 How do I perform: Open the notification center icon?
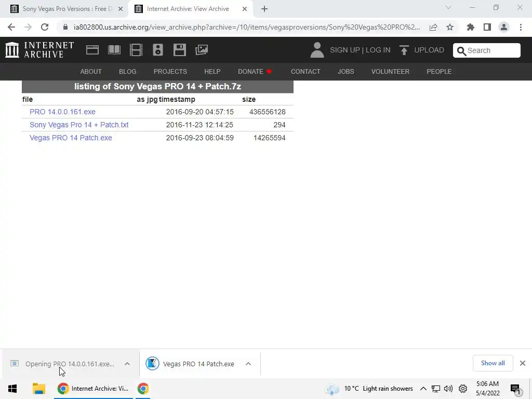[x=515, y=389]
